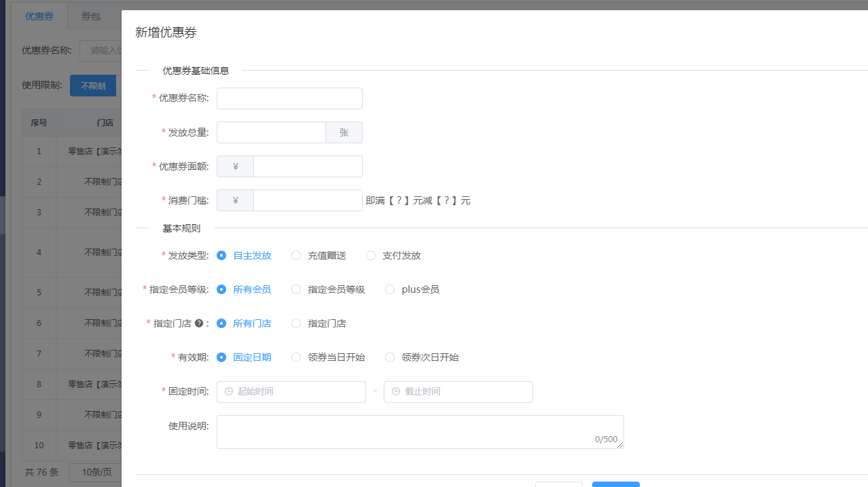Focus the 优惠券面额 amount field
This screenshot has height=487, width=868.
[x=308, y=166]
